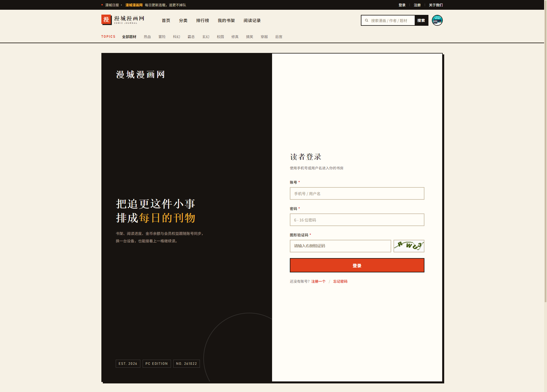The width and height of the screenshot is (547, 392).
Task: Select the 穿越 topic
Action: 264,37
